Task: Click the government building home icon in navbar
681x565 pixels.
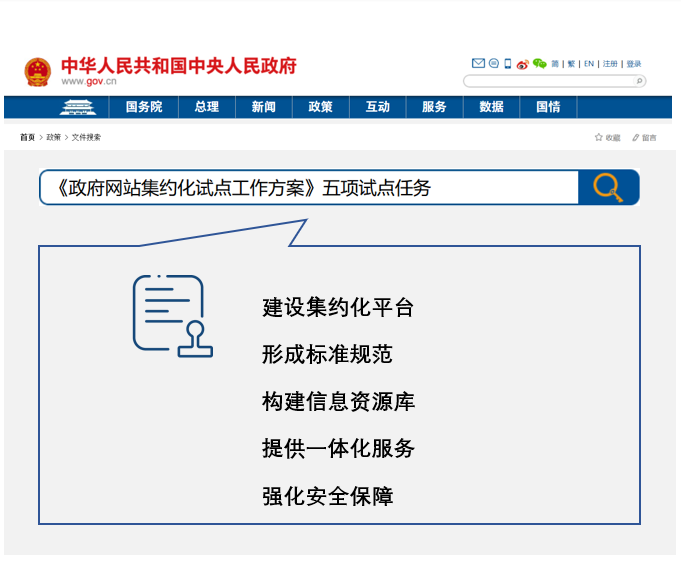Action: (77, 107)
